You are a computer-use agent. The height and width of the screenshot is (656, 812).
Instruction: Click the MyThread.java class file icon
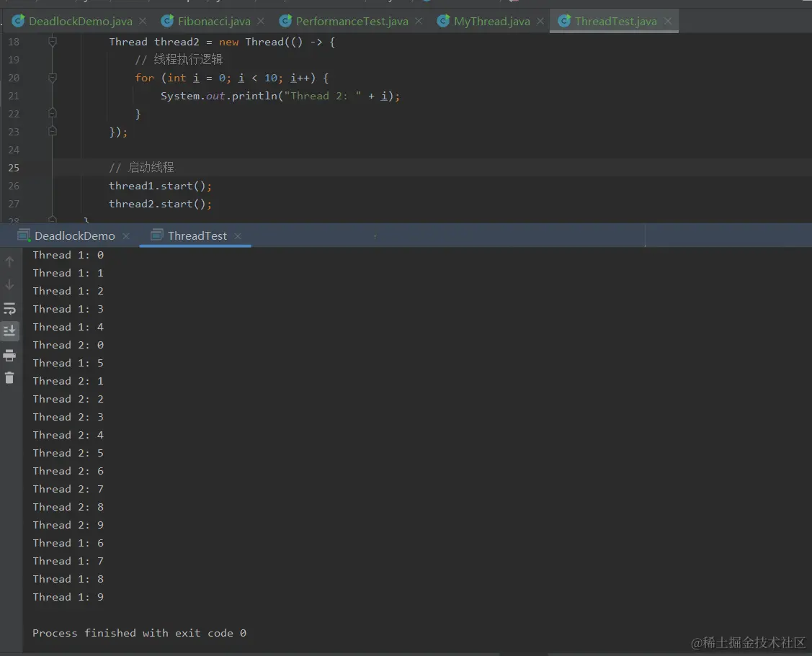443,21
